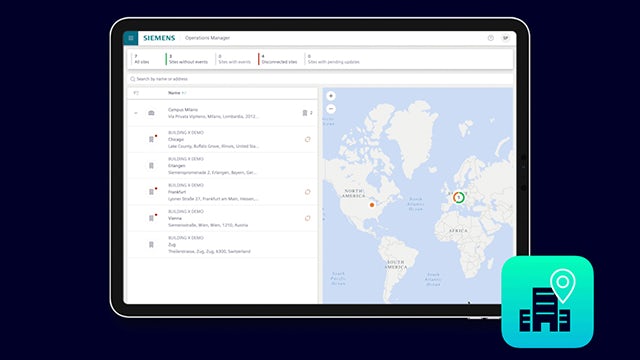Click the search magnifier icon
Viewport: 640px width, 360px height.
132,79
